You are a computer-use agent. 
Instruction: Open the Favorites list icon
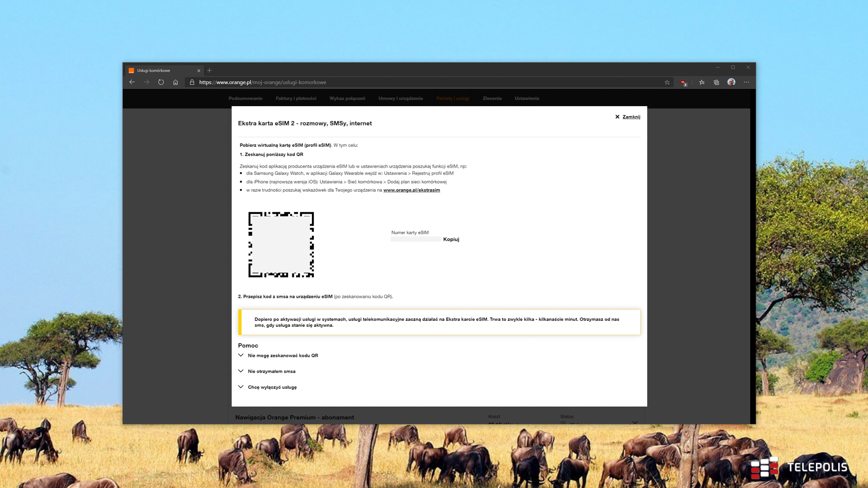pos(702,82)
